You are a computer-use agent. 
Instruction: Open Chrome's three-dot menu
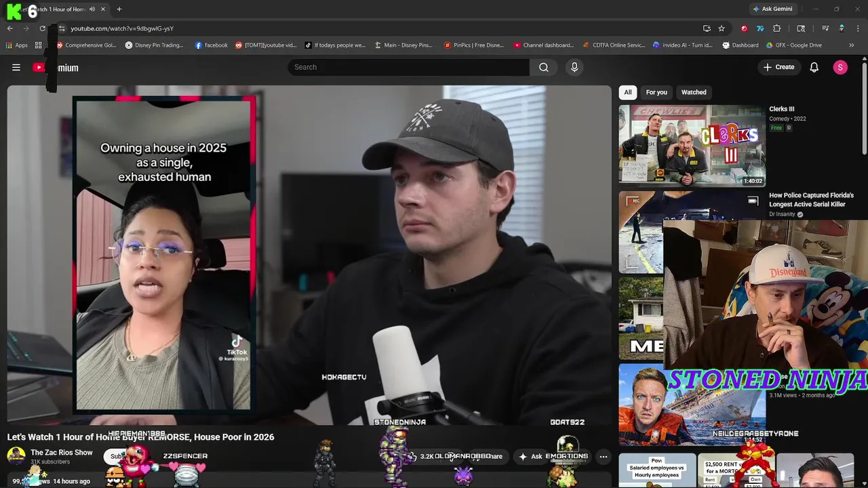tap(856, 28)
